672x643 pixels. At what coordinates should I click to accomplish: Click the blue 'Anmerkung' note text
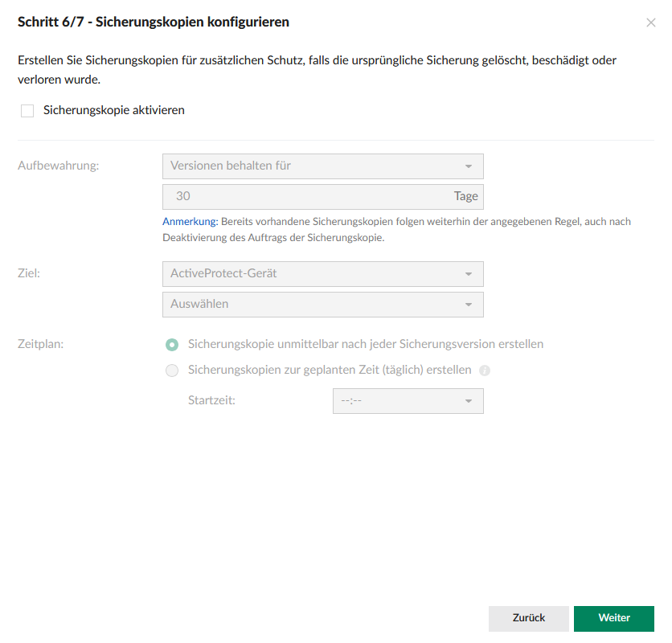(190, 221)
